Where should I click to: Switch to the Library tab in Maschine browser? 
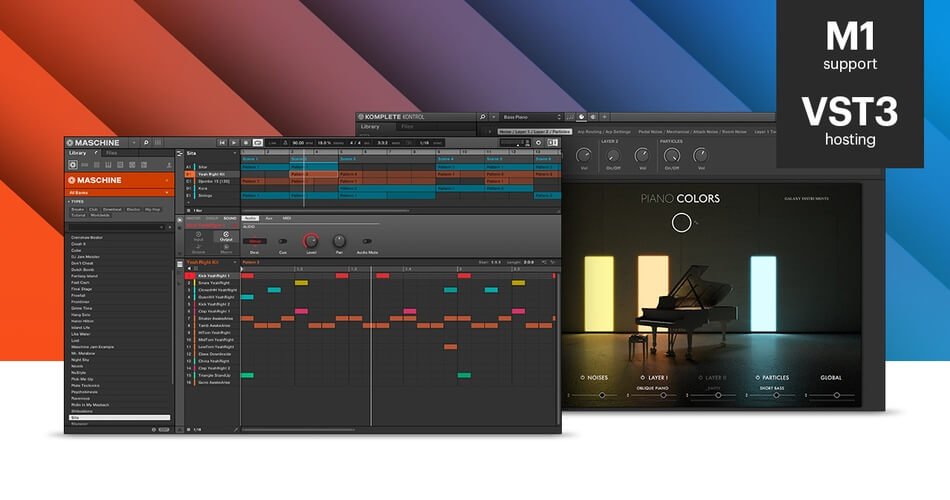click(x=77, y=153)
